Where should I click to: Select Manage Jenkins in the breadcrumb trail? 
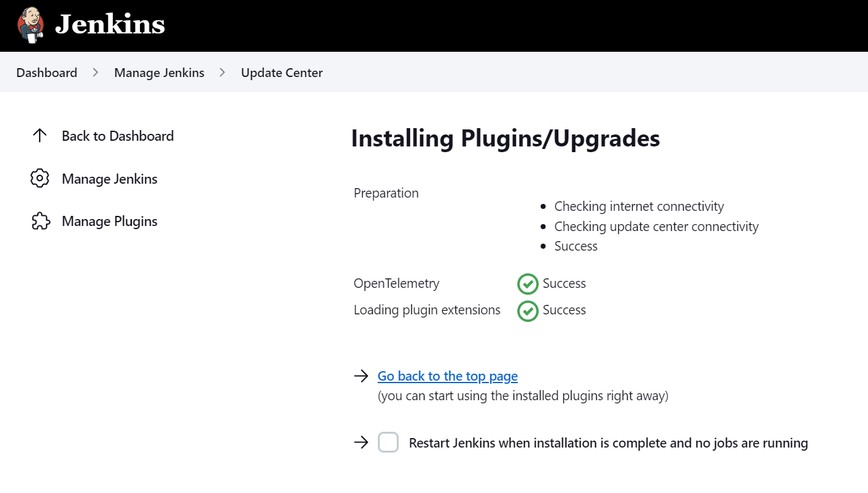(x=159, y=73)
